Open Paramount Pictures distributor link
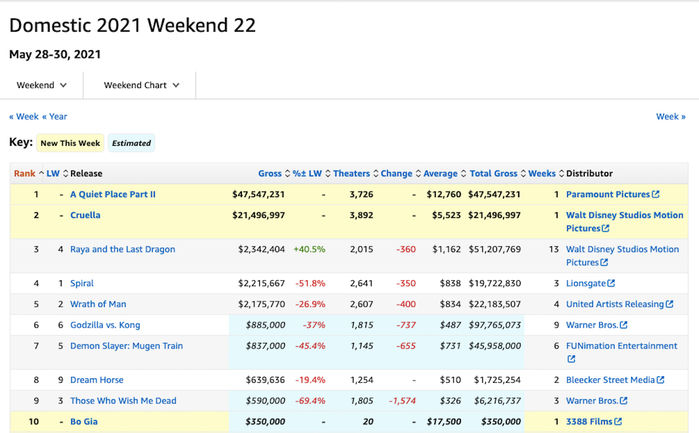 point(608,194)
